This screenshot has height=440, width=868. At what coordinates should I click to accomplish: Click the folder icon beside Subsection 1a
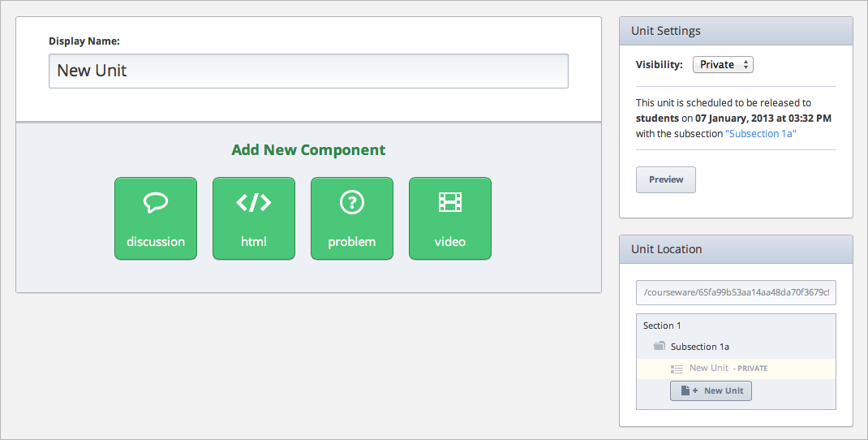pos(660,347)
